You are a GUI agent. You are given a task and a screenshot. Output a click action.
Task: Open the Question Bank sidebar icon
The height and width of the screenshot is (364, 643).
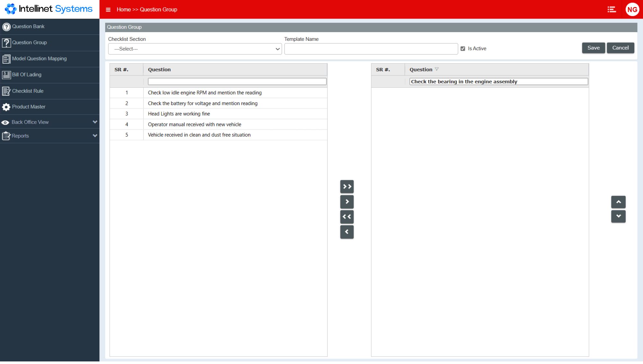[7, 26]
